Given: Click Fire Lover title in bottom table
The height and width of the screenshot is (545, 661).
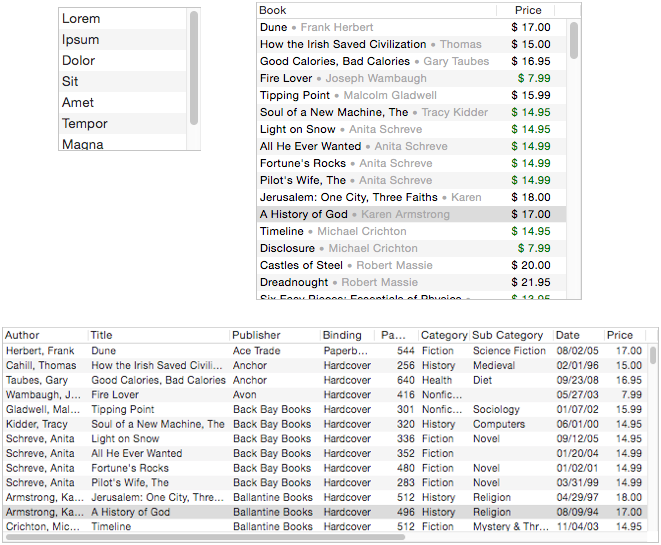Looking at the screenshot, I should click(115, 395).
